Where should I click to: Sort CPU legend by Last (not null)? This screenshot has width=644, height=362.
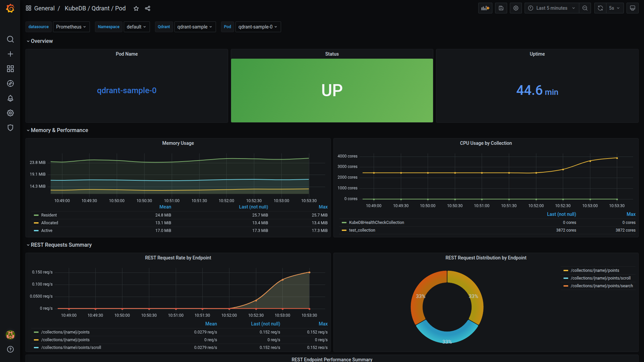click(x=561, y=214)
